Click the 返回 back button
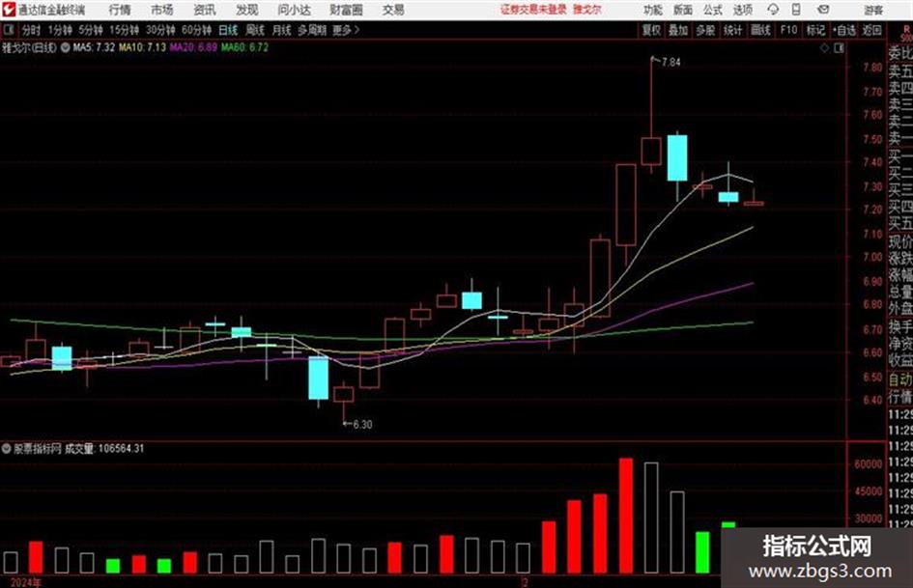The image size is (913, 588). tap(871, 30)
